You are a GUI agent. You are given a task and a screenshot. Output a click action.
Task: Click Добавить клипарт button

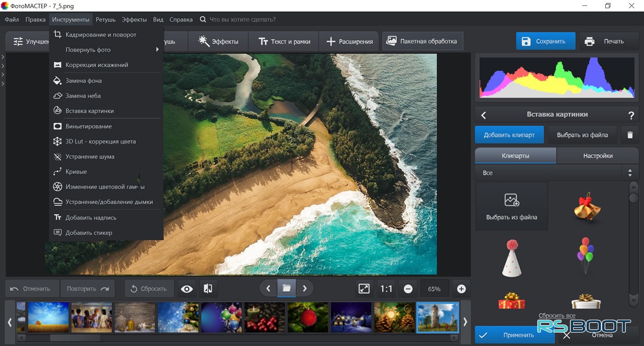[509, 135]
